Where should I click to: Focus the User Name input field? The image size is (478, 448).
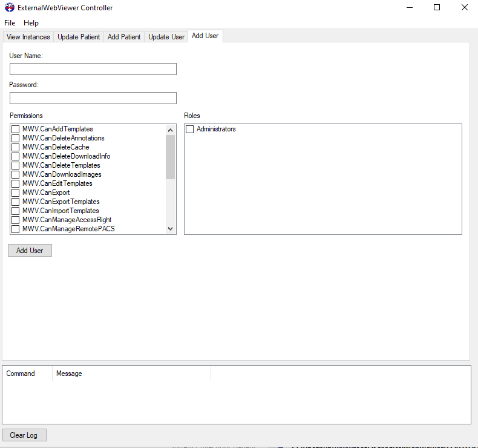coord(93,69)
